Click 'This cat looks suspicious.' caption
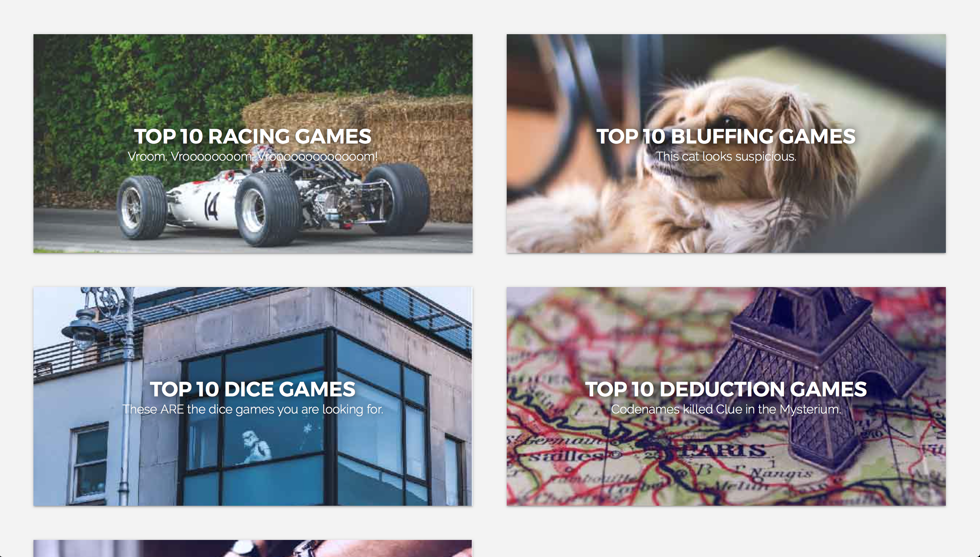Screen dimensions: 980x557 point(726,157)
